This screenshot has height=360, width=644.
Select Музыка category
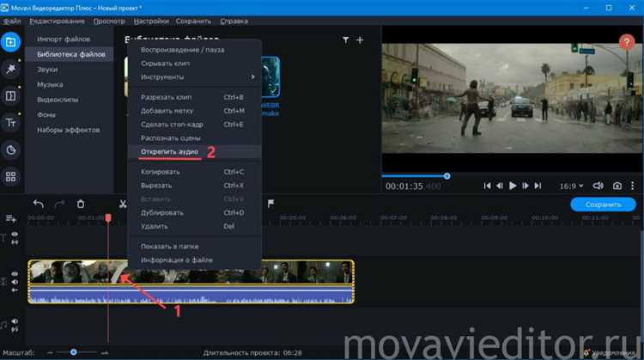69,84
